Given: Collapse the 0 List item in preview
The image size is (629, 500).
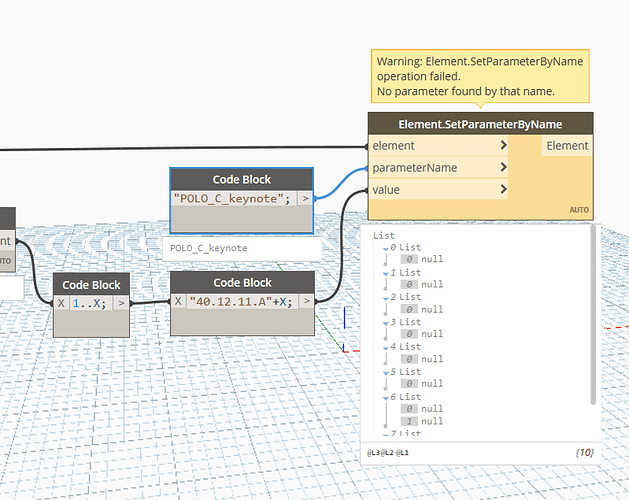Looking at the screenshot, I should [x=386, y=249].
